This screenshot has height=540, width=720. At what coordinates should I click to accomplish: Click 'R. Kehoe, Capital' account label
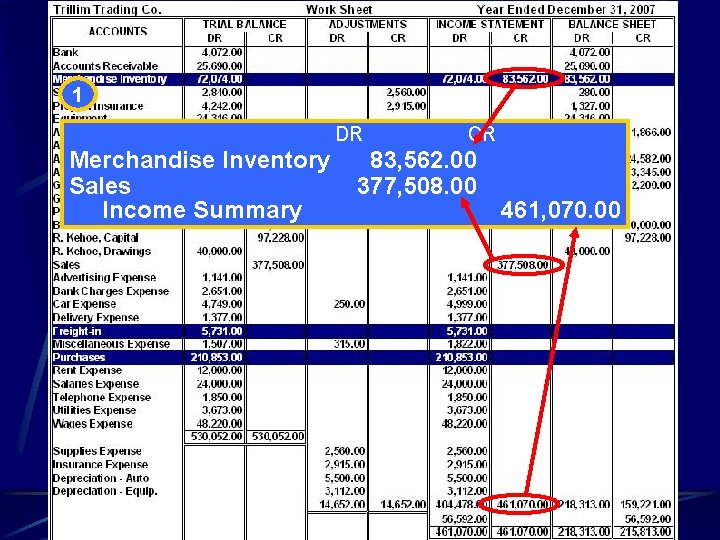[96, 238]
